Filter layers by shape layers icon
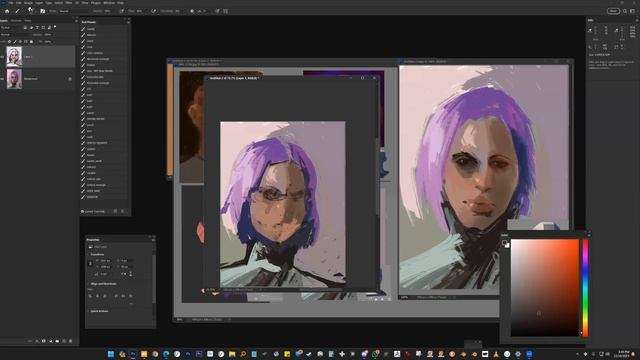Image resolution: width=640 pixels, height=360 pixels. pyautogui.click(x=43, y=27)
